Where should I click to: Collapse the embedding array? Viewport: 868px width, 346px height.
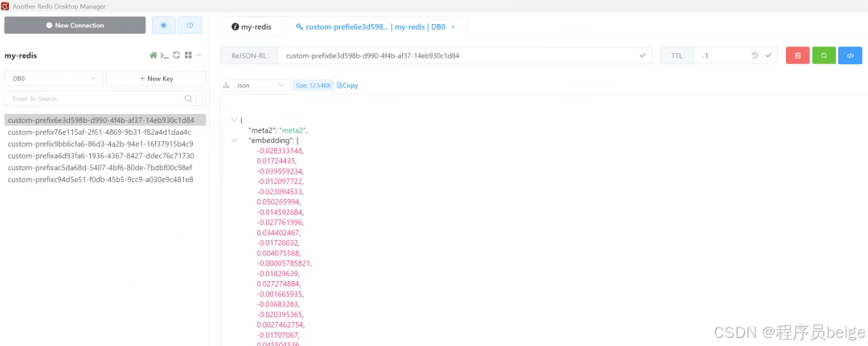tap(234, 140)
